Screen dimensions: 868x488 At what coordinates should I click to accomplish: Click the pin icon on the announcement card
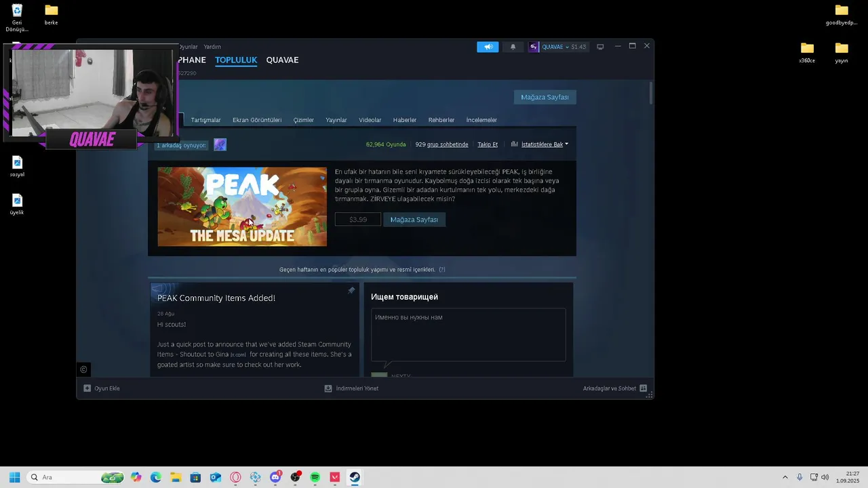(x=351, y=290)
